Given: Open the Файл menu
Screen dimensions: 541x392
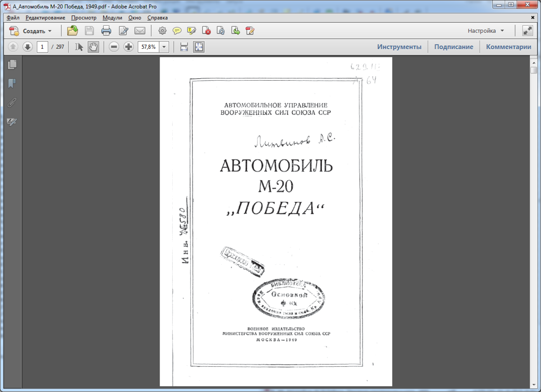Looking at the screenshot, I should point(13,18).
